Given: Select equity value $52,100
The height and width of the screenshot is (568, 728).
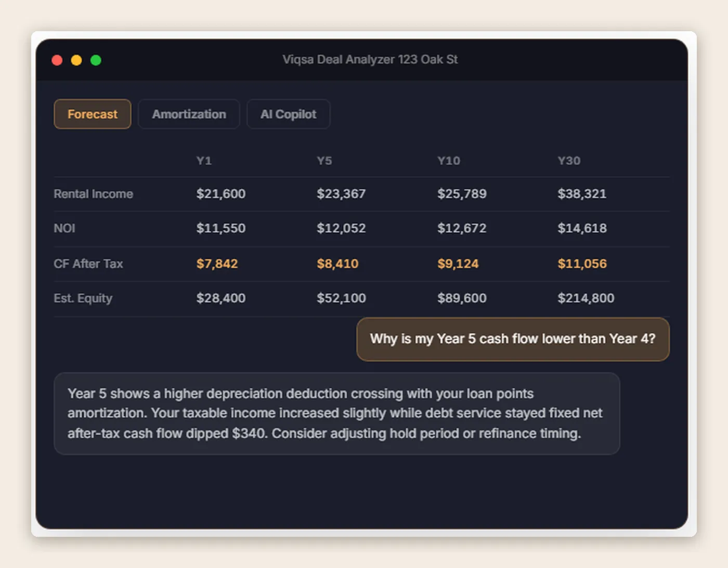Looking at the screenshot, I should point(341,298).
